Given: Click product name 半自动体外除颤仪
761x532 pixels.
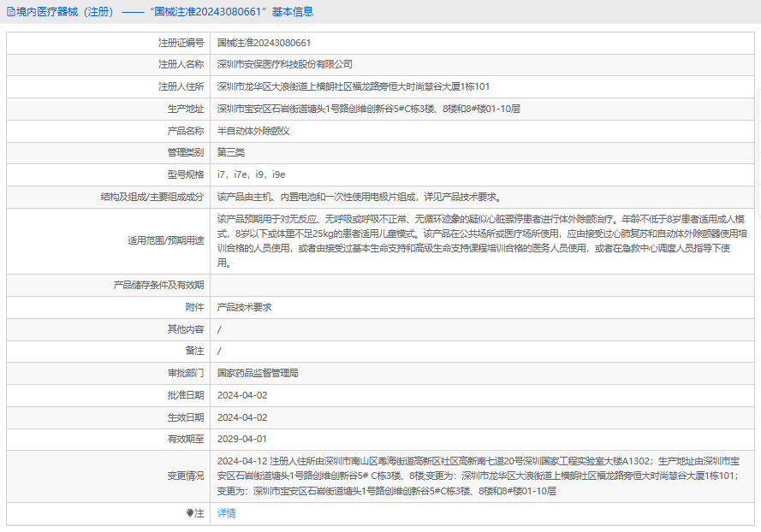Looking at the screenshot, I should point(253,131).
